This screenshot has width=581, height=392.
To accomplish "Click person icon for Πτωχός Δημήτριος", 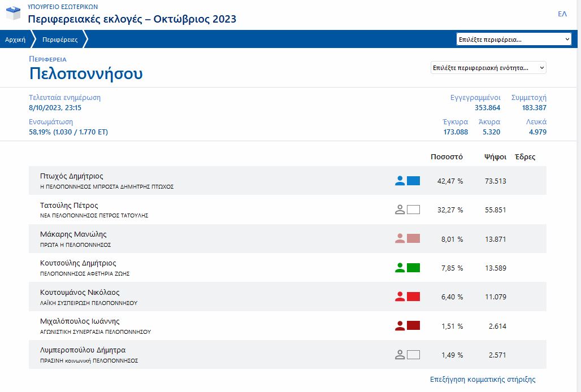I will tap(400, 181).
